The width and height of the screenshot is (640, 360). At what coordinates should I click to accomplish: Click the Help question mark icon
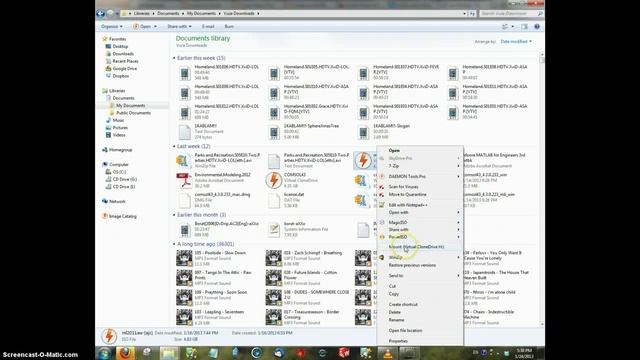point(537,27)
